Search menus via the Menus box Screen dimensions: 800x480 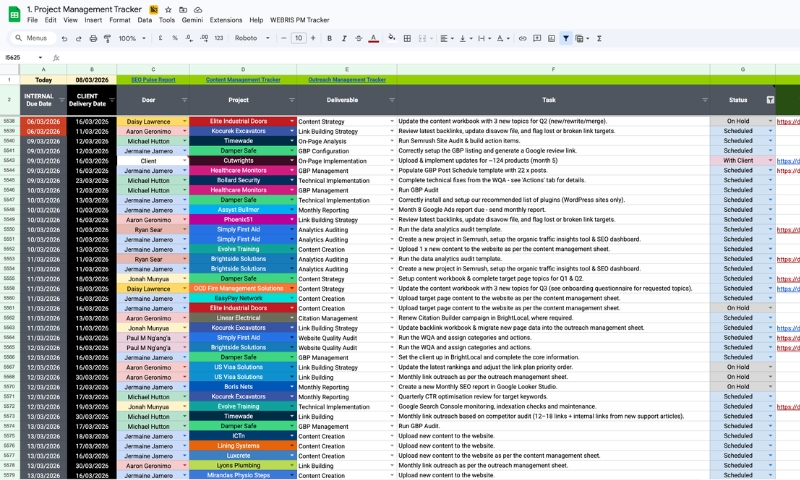(32, 38)
